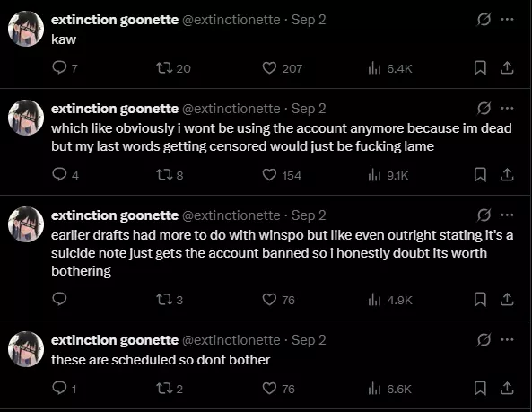Bookmark the "kaw" tweet
This screenshot has height=412, width=532.
480,68
